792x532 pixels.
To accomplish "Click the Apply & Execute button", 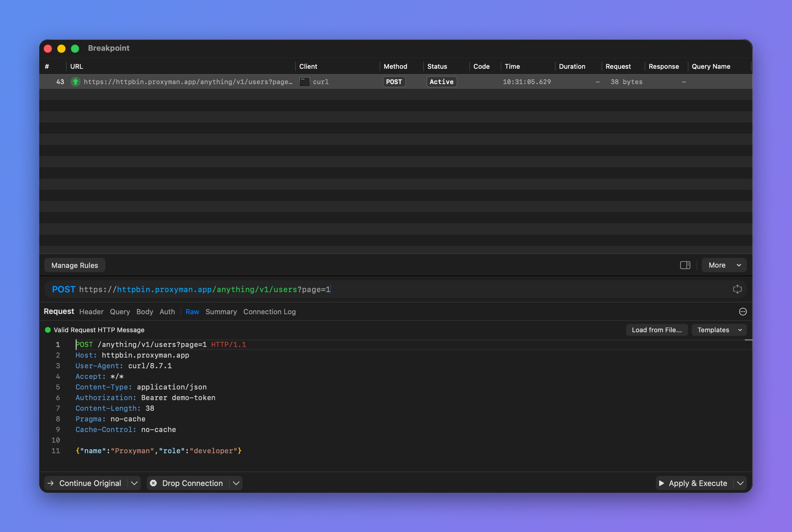I will [x=694, y=483].
